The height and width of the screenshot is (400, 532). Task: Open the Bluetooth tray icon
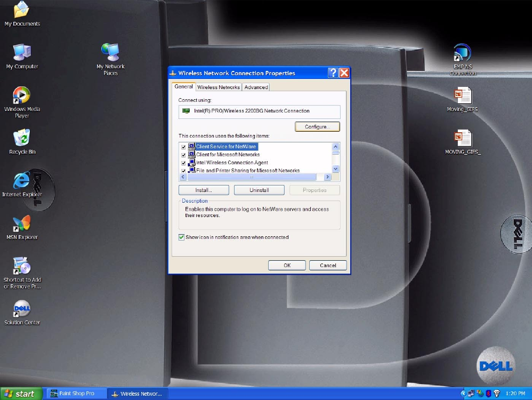(488, 394)
